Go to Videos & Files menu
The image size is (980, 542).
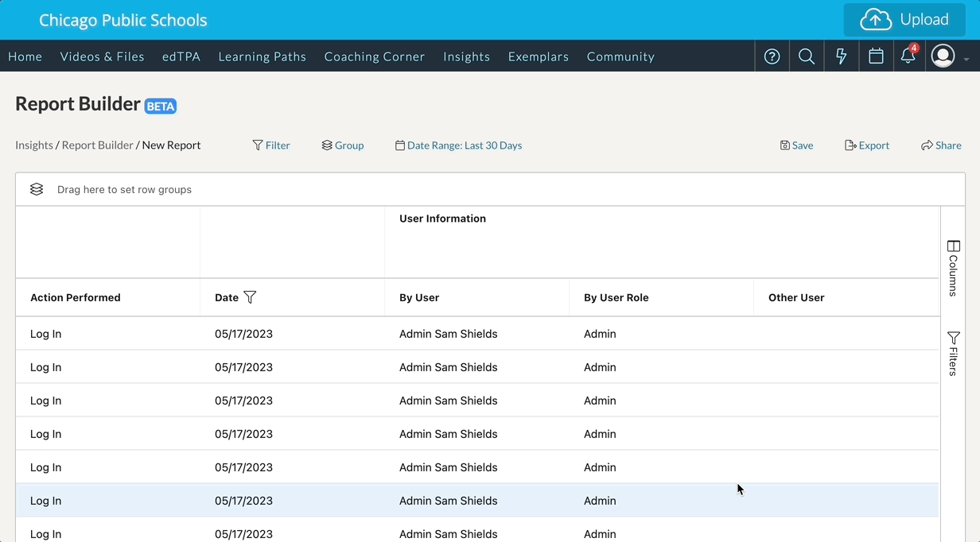tap(102, 56)
